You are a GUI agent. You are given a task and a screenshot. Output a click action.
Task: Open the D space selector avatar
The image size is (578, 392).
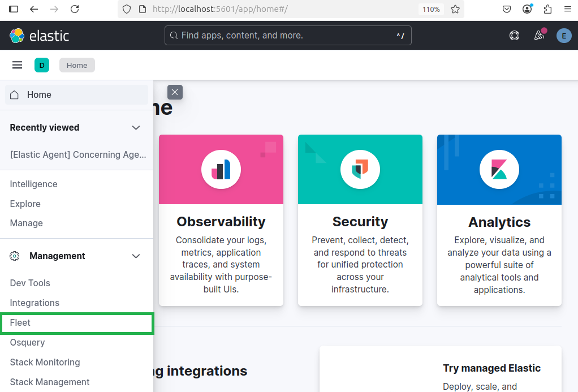pyautogui.click(x=42, y=65)
